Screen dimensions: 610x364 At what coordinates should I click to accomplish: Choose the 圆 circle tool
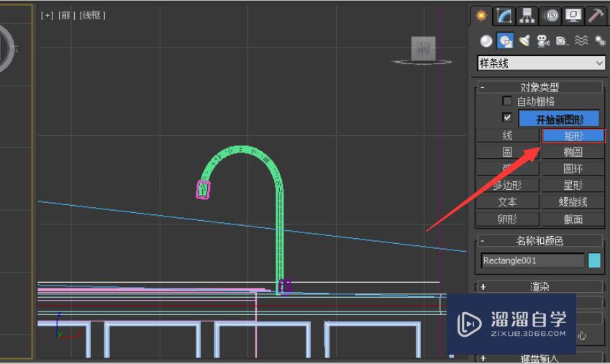[x=507, y=152]
